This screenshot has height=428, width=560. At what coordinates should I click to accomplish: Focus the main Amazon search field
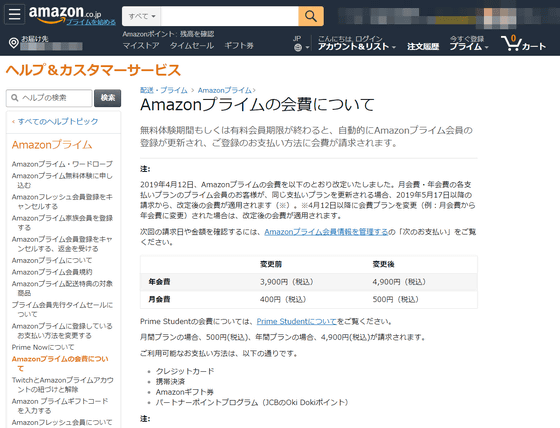pyautogui.click(x=230, y=16)
